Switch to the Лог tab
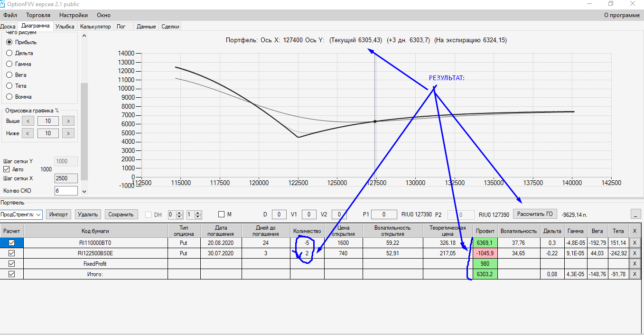Viewport: 644px width, 335px height. pos(121,27)
